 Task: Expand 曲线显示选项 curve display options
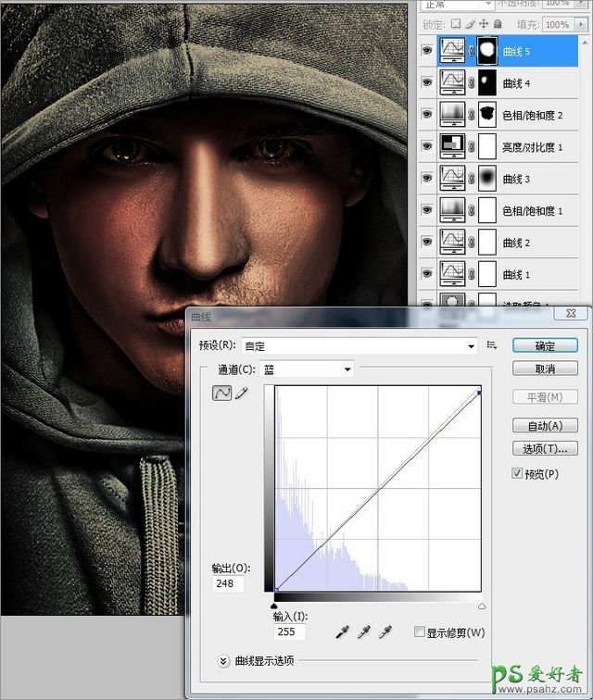click(x=223, y=660)
